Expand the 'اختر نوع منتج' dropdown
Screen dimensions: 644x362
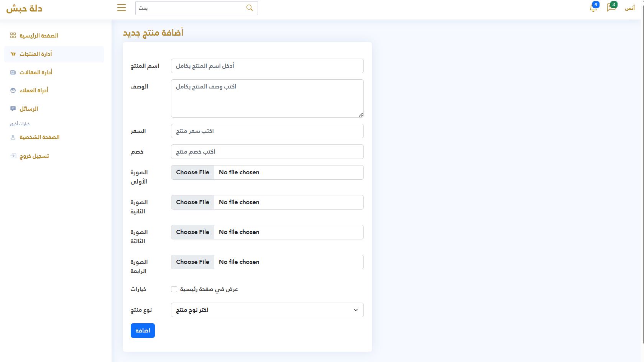(267, 310)
